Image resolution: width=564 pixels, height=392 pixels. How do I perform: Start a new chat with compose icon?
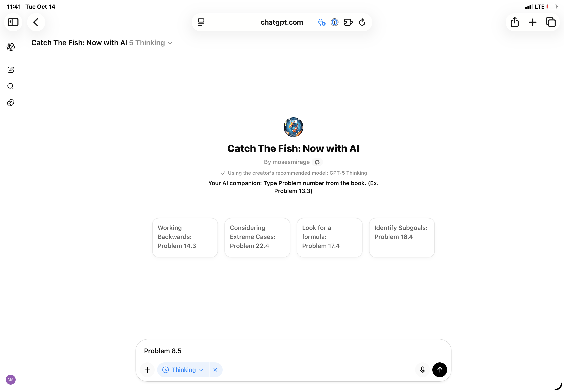pos(10,70)
